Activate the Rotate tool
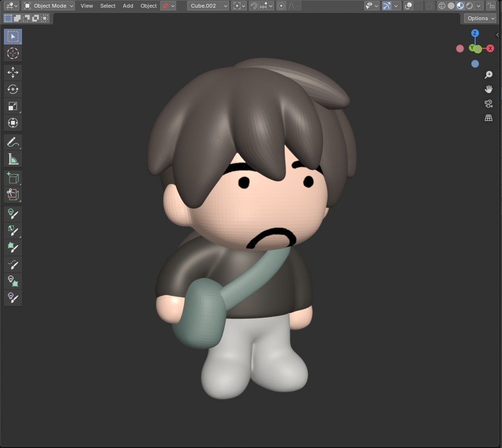Screen dimensions: 502x448 tap(13, 90)
